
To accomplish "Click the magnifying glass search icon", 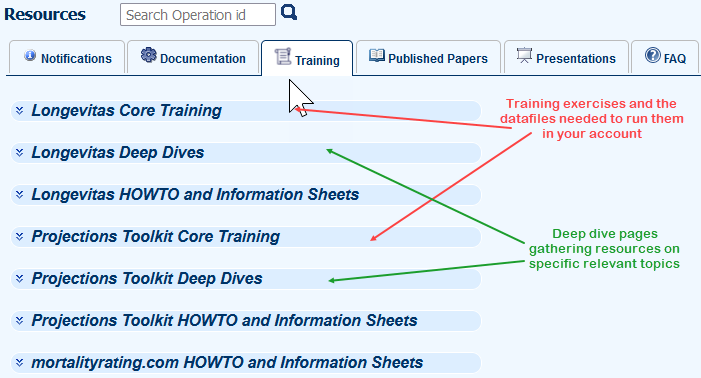I will tap(289, 12).
